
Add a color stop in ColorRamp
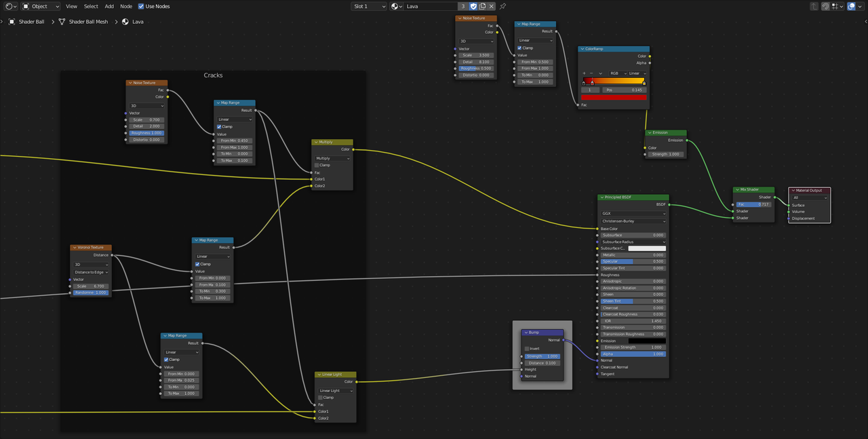pos(584,73)
